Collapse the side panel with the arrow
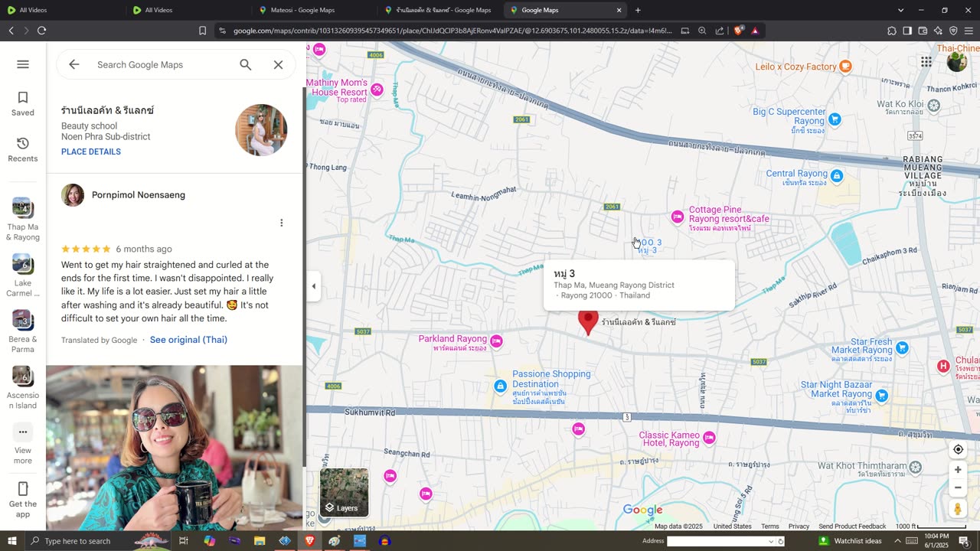Image resolution: width=980 pixels, height=551 pixels. (x=313, y=286)
